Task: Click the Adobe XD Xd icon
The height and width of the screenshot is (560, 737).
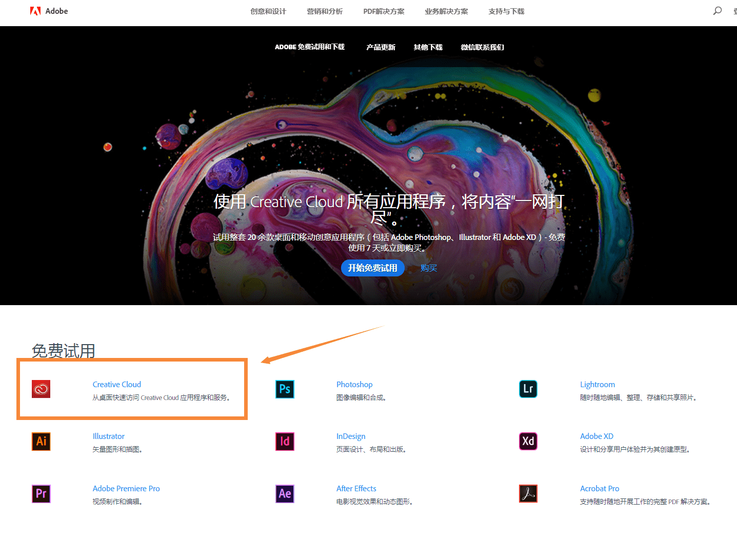Action: coord(528,441)
